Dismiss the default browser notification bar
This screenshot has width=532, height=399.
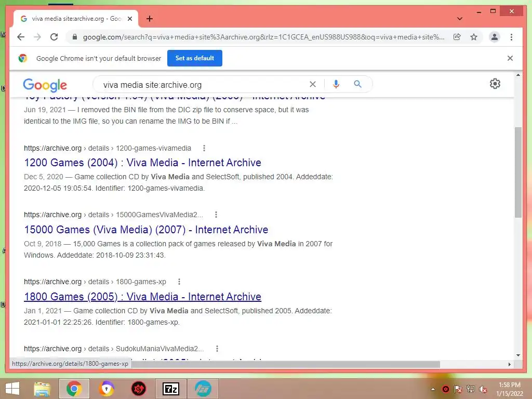click(x=510, y=58)
